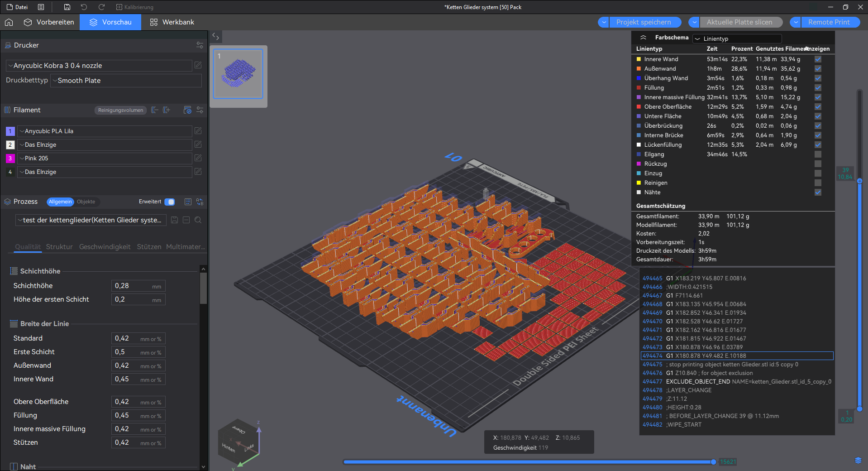The width and height of the screenshot is (868, 471).
Task: Click the Projekt speichern button
Action: click(644, 22)
